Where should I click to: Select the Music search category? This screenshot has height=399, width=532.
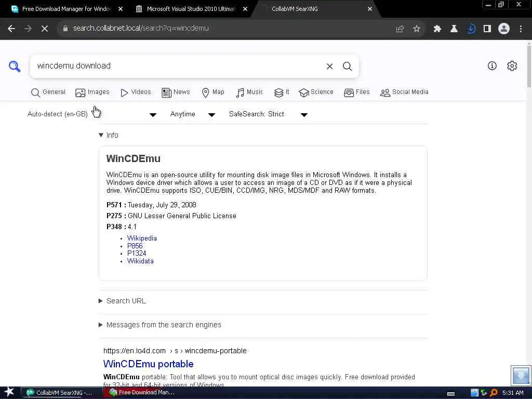[249, 92]
